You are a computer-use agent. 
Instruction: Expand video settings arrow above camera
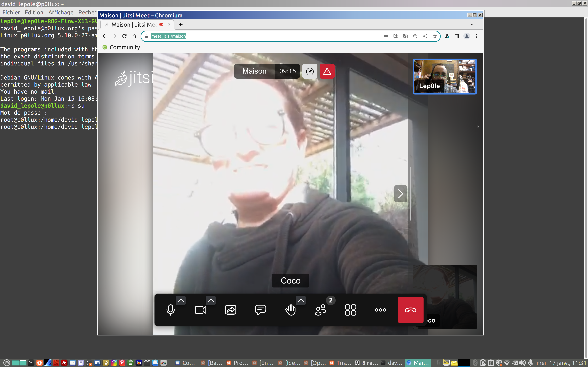211,300
